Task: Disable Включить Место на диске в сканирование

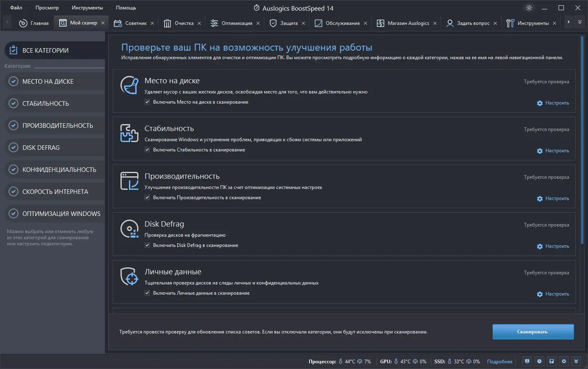Action: click(x=147, y=102)
